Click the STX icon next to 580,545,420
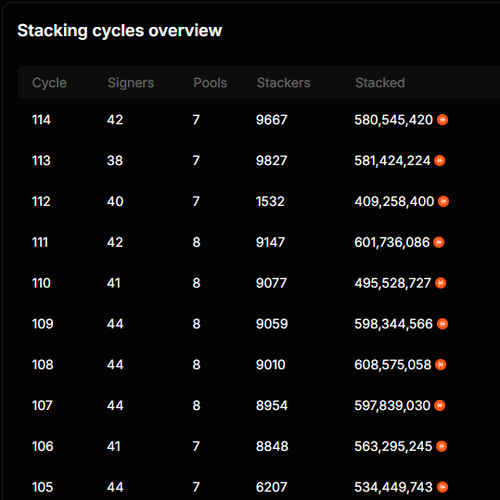Viewport: 500px width, 500px height. (x=442, y=120)
